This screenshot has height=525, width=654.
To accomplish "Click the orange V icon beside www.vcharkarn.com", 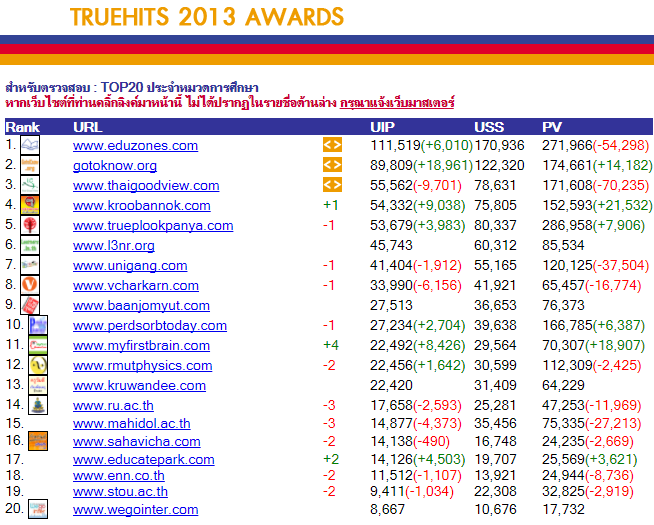I will tap(30, 285).
